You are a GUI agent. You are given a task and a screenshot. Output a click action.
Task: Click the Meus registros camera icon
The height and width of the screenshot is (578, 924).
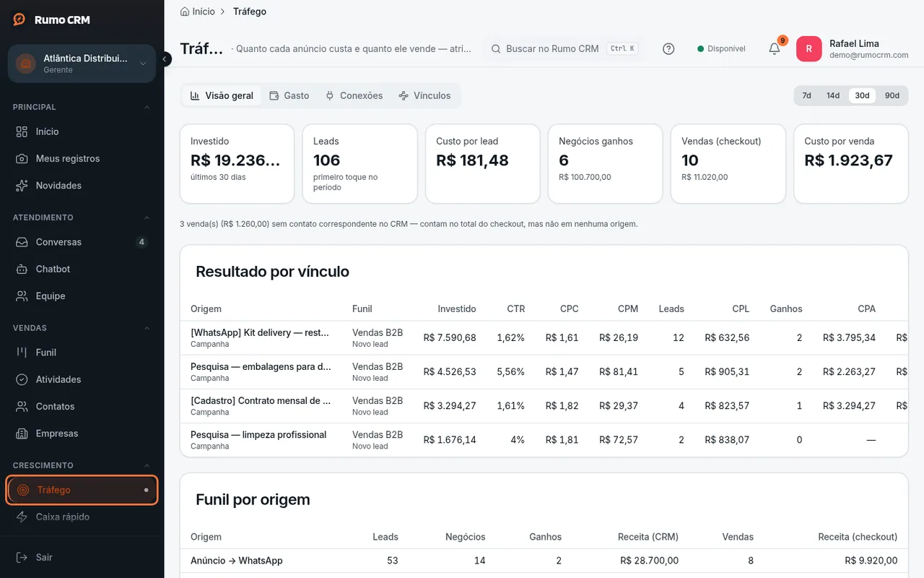click(22, 158)
